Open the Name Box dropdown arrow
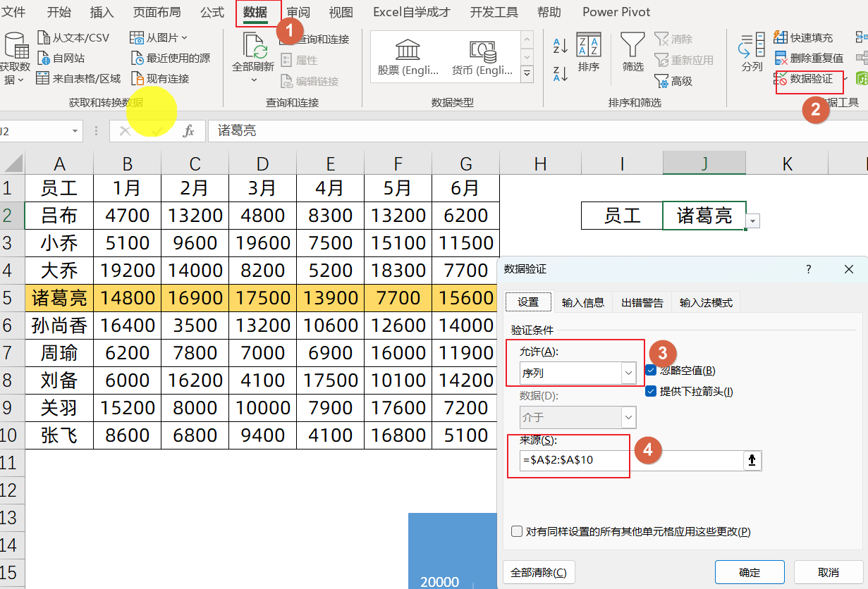Viewport: 868px width, 589px height. pyautogui.click(x=75, y=131)
